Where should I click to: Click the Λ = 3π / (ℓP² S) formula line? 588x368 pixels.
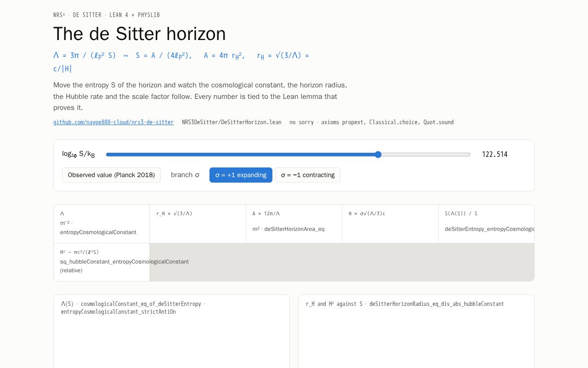pos(181,62)
